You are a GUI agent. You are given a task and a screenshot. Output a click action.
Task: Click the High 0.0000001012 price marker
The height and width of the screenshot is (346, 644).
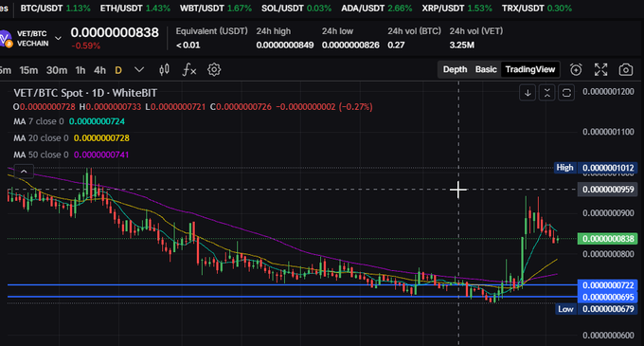pos(596,168)
